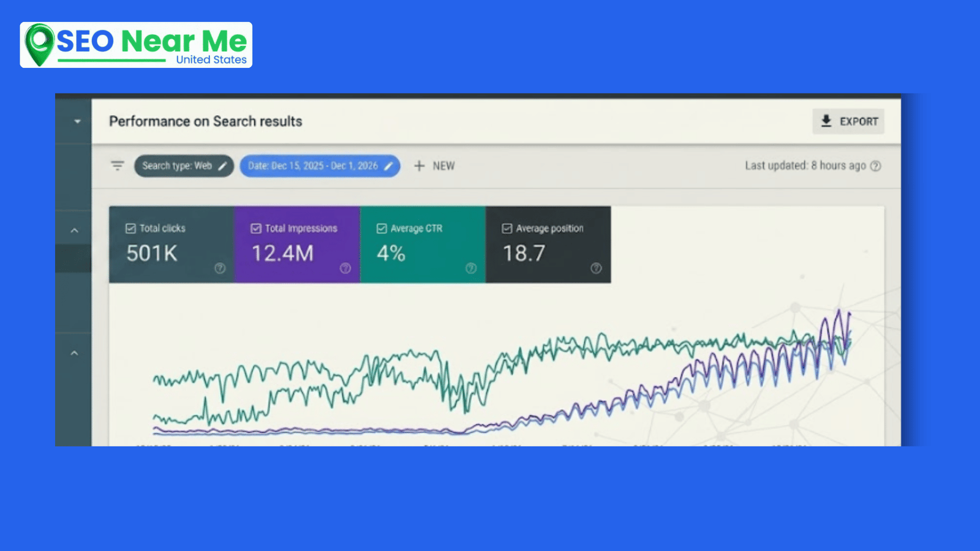Collapse the lower sidebar section chevron
Screen dimensions: 980x551
[x=74, y=353]
